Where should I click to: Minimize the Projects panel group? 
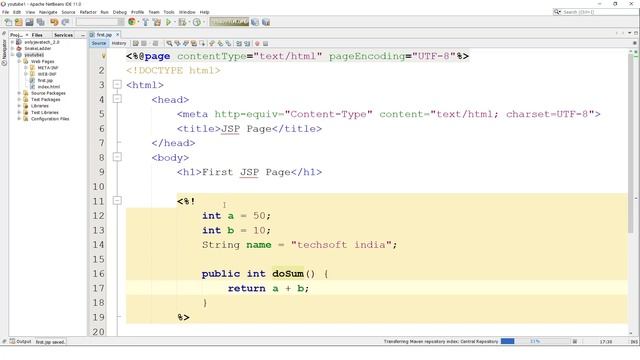pos(83,35)
